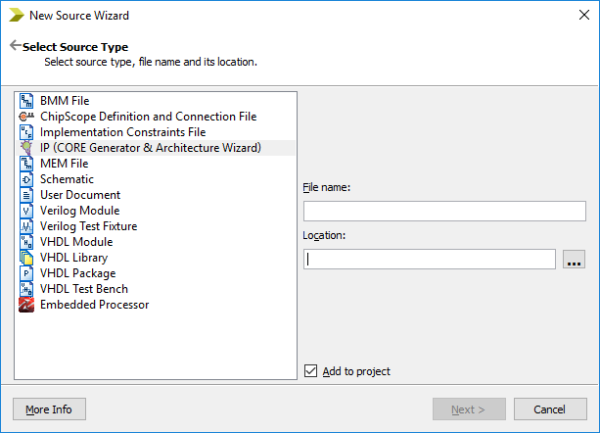Pick the Schematic gate icon
The height and width of the screenshot is (433, 600).
[26, 179]
